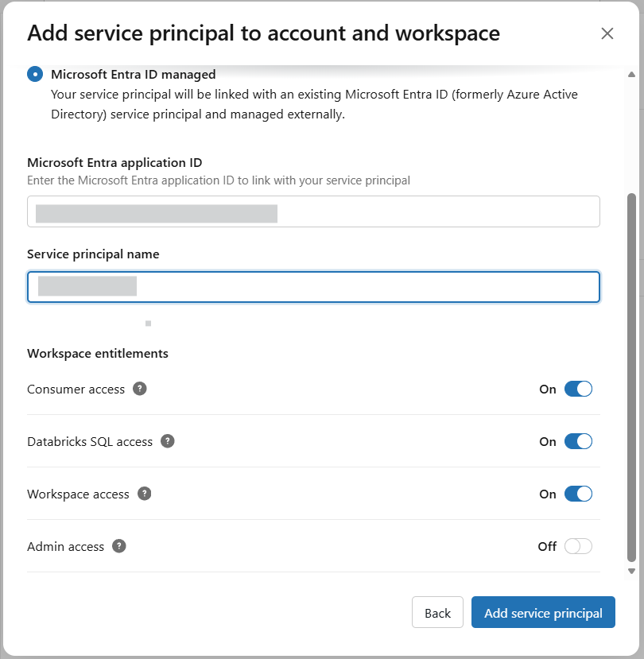Enable Admin access toggle
The image size is (644, 659).
[578, 546]
